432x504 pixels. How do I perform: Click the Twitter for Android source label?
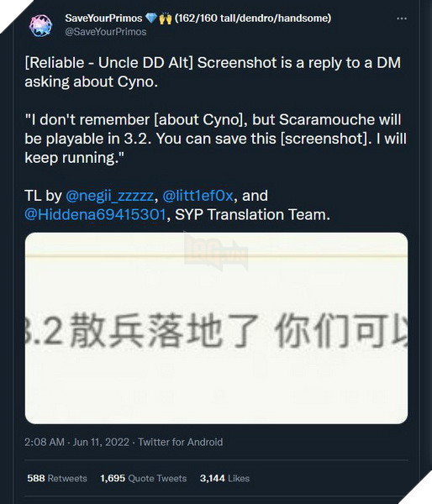click(181, 442)
